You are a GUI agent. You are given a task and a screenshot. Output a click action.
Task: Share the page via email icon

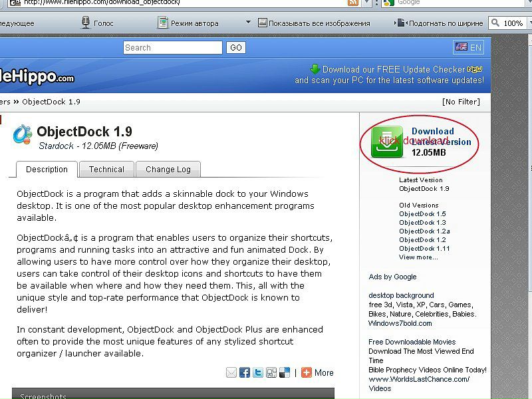231,373
